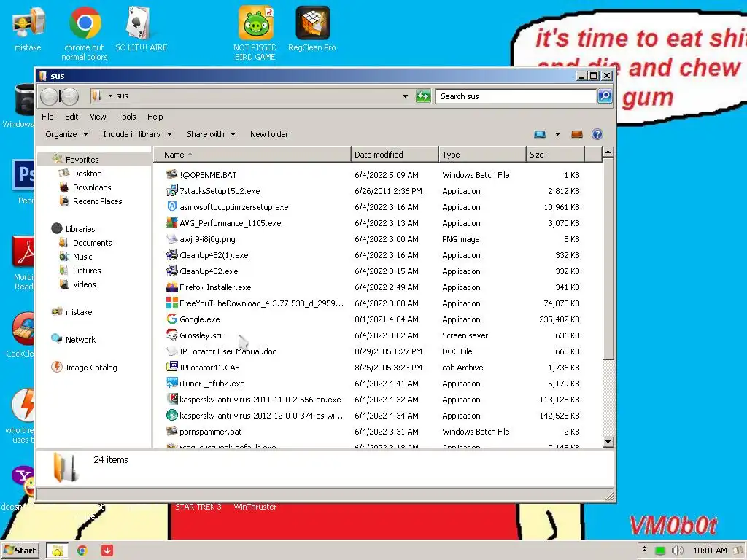Select the IPLocator41.CAB icon
This screenshot has height=560, width=747.
171,367
